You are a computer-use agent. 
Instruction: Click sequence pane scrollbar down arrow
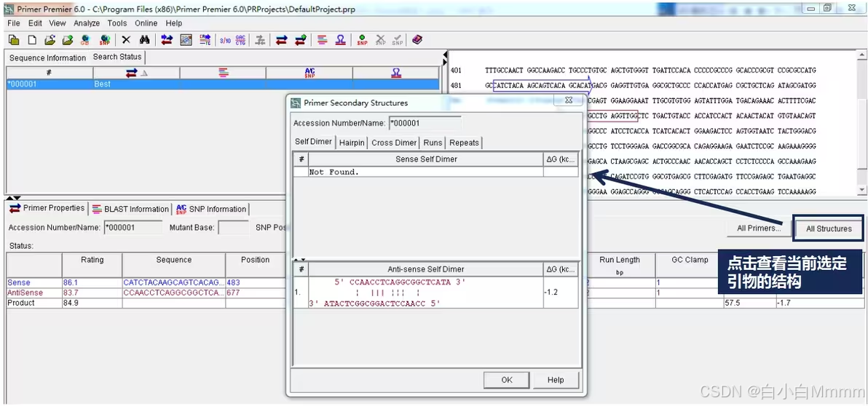pyautogui.click(x=862, y=190)
